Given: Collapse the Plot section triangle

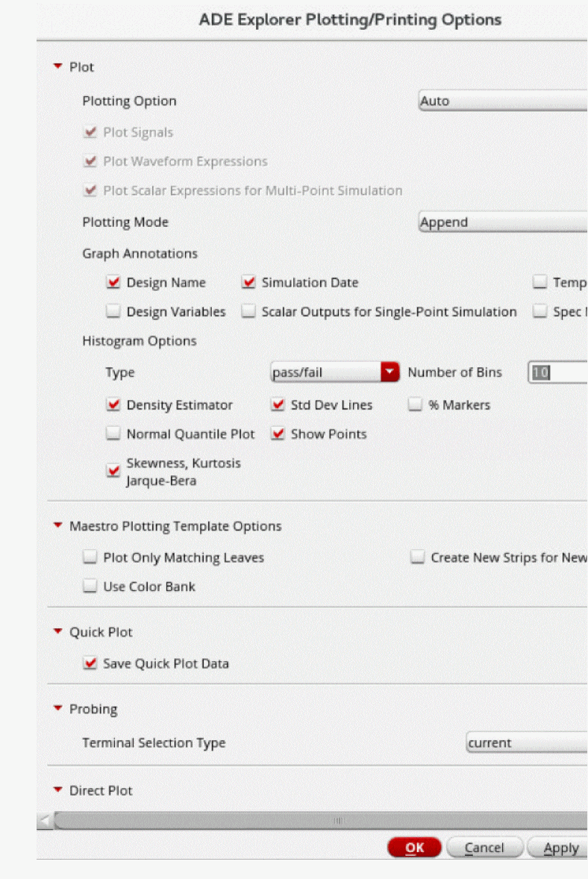Looking at the screenshot, I should (58, 66).
